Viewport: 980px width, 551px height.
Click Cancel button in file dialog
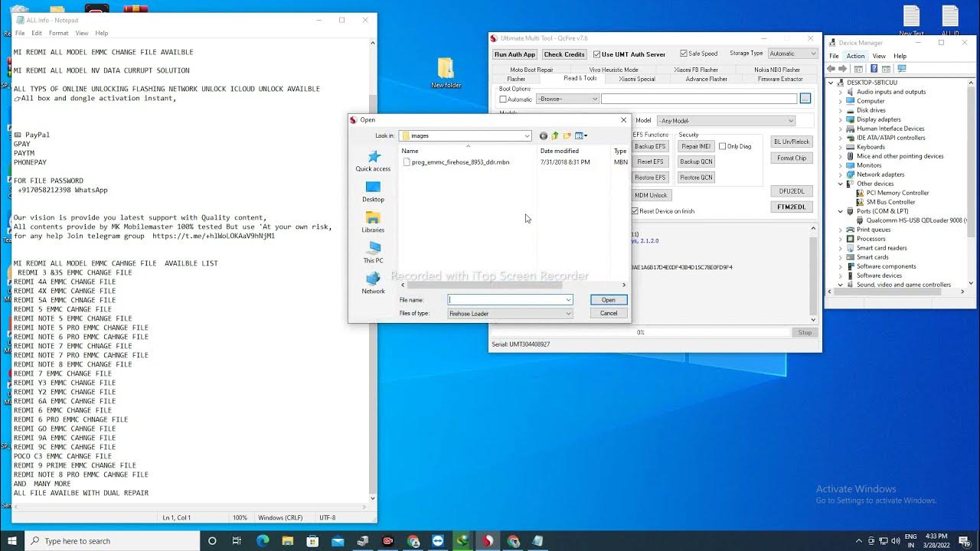(x=609, y=313)
